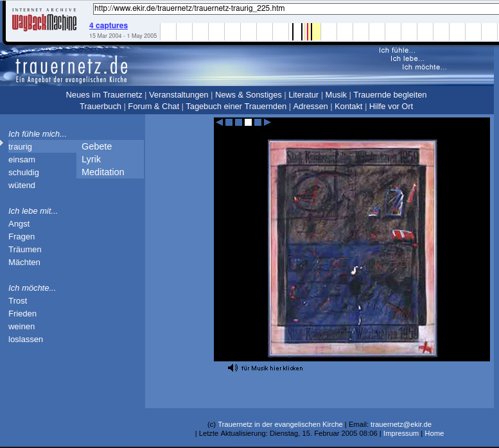Click 'Ich möchte...' in header banner
Image resolution: width=499 pixels, height=448 pixels.
425,67
